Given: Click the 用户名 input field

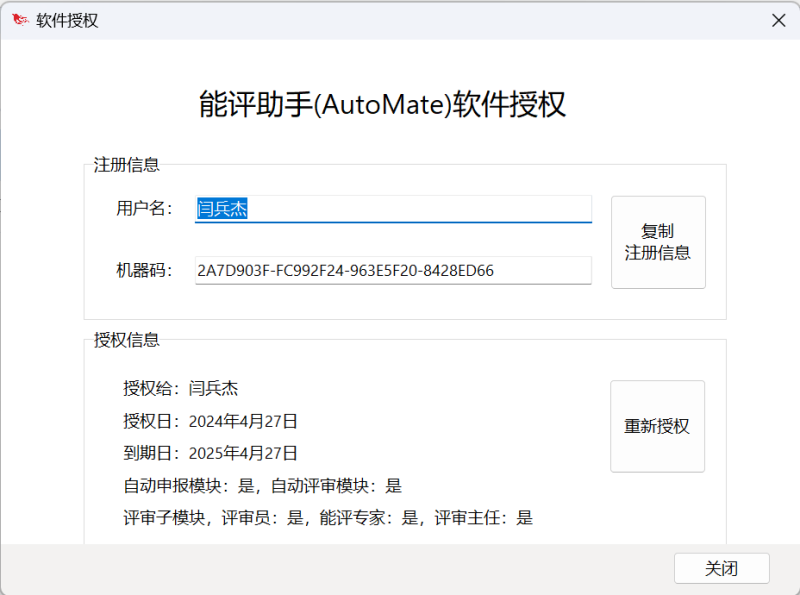Looking at the screenshot, I should tap(393, 208).
